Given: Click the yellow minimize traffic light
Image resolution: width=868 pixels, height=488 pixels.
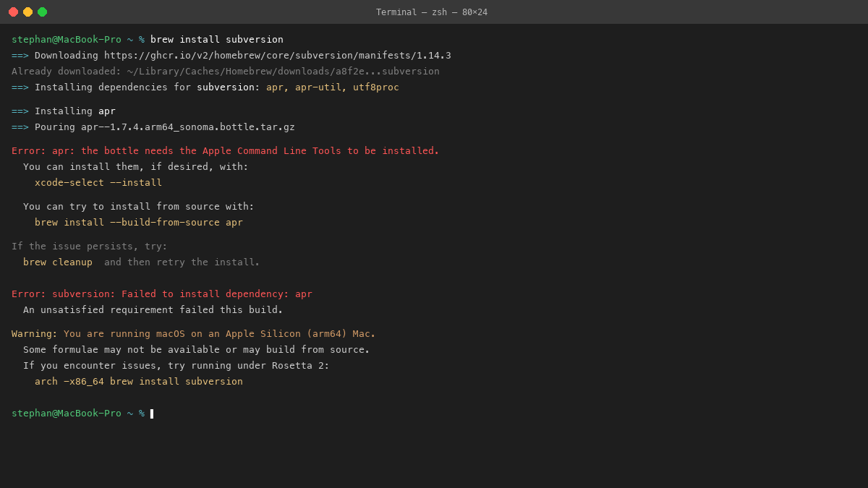Looking at the screenshot, I should pyautogui.click(x=27, y=12).
